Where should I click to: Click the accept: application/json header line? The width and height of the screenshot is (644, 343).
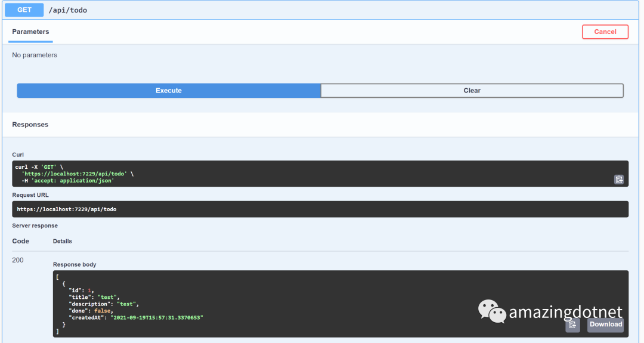pos(68,180)
